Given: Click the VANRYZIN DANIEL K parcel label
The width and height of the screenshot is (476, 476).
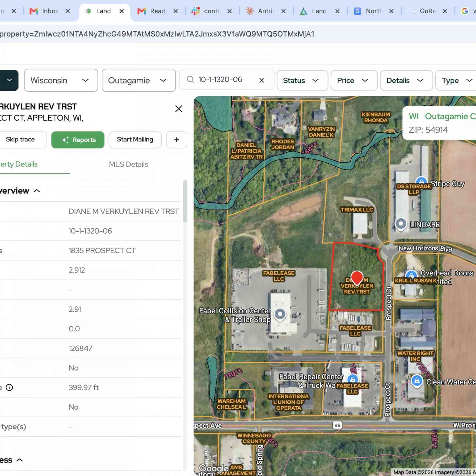Looking at the screenshot, I should tap(321, 132).
